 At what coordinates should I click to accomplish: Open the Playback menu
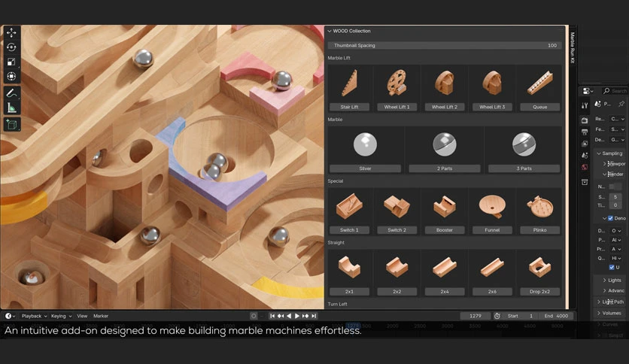(34, 316)
